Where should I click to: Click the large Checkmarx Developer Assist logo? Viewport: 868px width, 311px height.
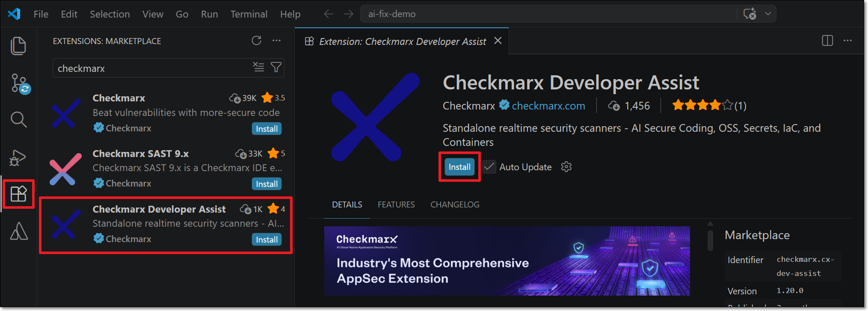pyautogui.click(x=375, y=117)
